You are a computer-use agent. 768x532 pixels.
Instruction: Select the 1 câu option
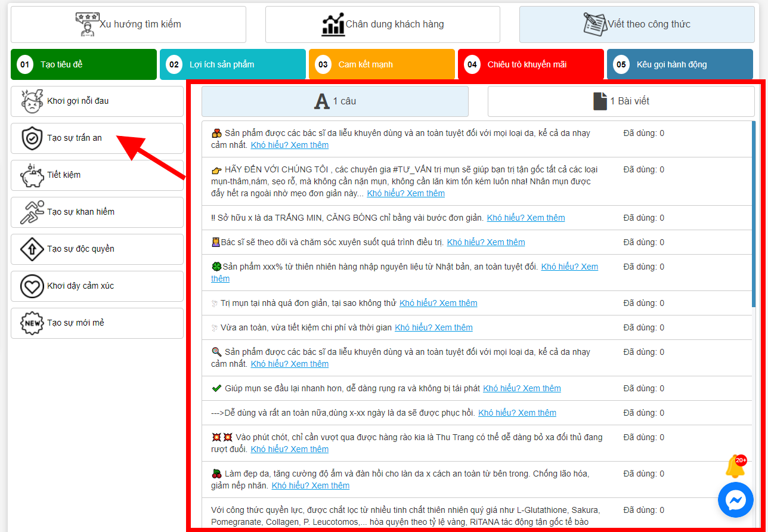point(335,101)
